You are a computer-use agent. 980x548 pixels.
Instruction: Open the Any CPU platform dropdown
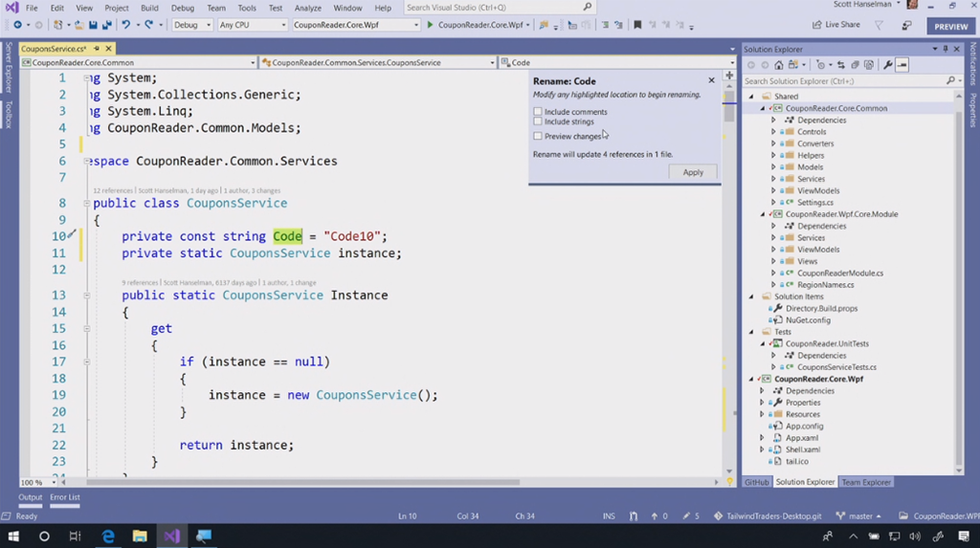tap(252, 25)
